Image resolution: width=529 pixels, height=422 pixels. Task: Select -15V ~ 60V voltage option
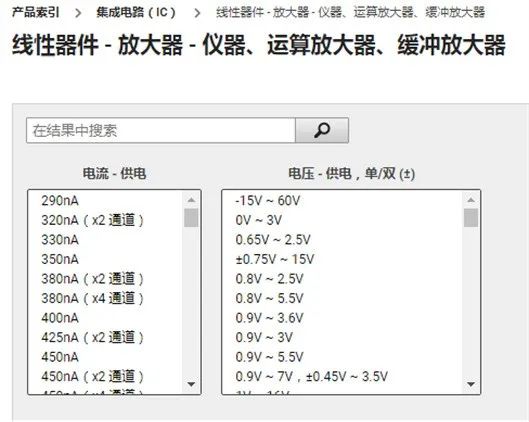pyautogui.click(x=268, y=201)
